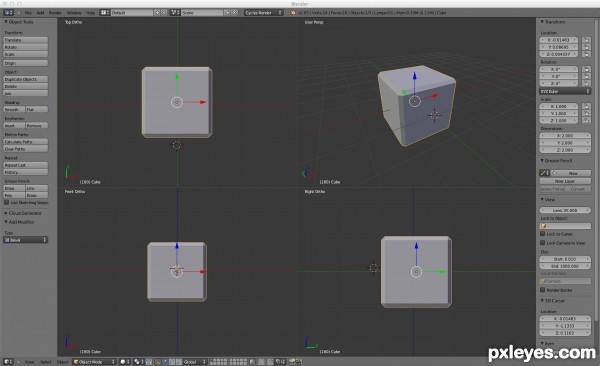Open the XYZ Euler rotation mode dropdown

pyautogui.click(x=565, y=92)
